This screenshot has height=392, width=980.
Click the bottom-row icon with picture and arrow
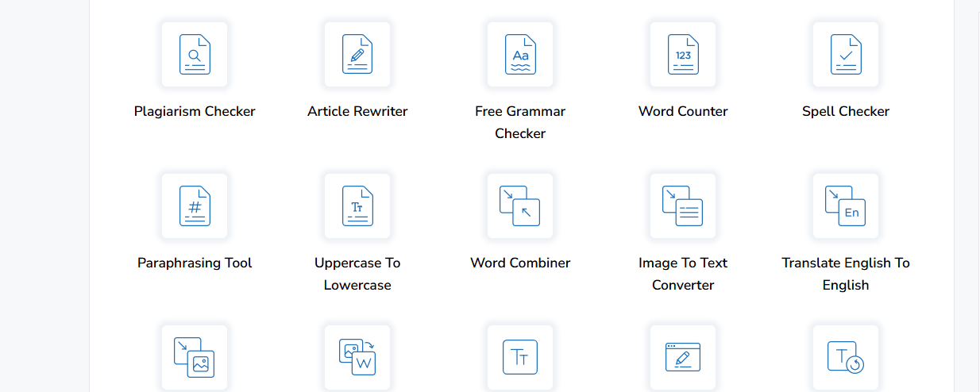pos(195,357)
